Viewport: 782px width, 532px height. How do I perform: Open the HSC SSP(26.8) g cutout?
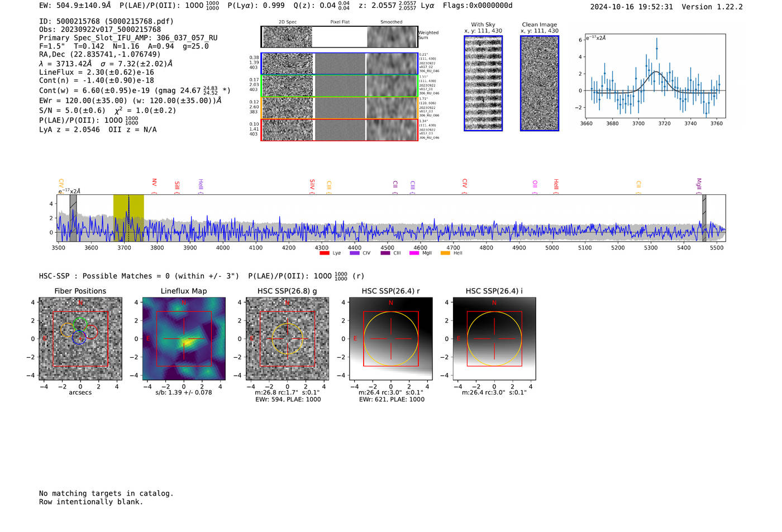[287, 339]
